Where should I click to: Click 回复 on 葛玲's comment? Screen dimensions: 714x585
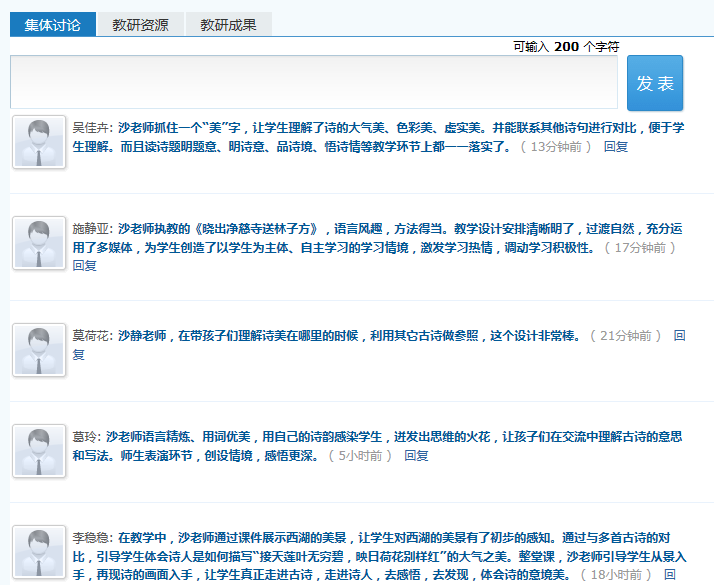[416, 456]
